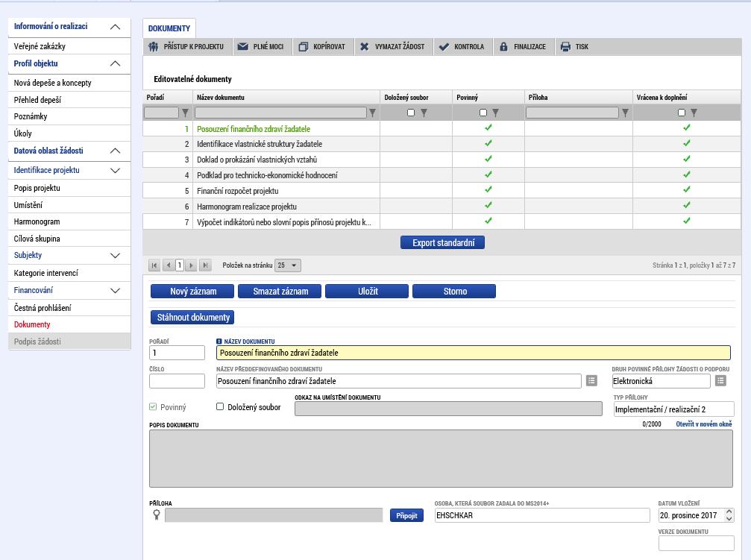Open Přístup k projektu people icon
This screenshot has height=560, width=751.
(x=154, y=46)
